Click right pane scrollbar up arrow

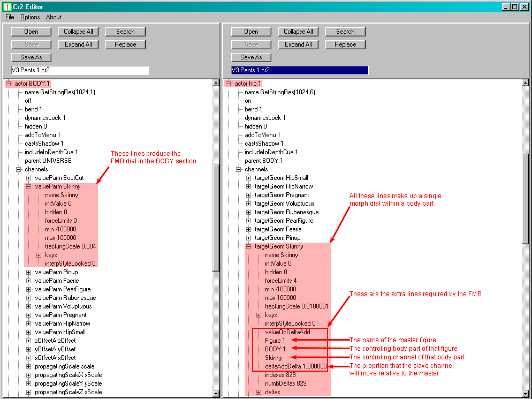coord(525,83)
